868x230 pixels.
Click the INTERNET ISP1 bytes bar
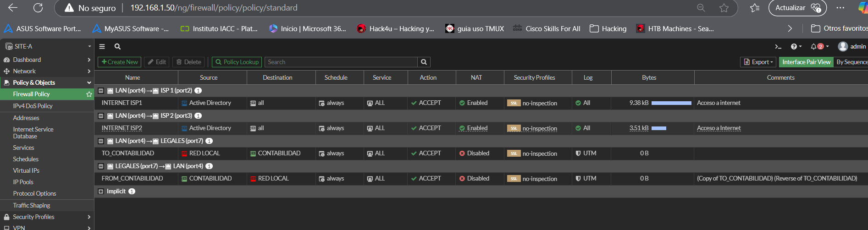tap(671, 103)
